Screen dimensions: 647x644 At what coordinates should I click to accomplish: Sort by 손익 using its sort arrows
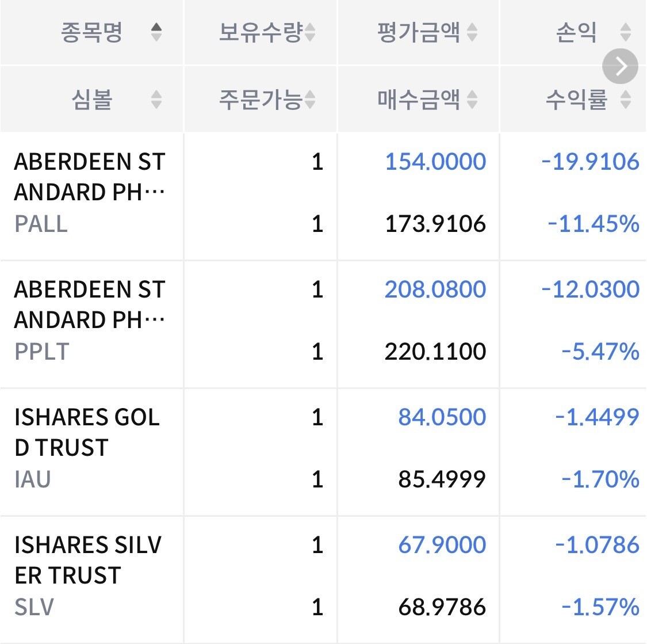click(x=626, y=32)
